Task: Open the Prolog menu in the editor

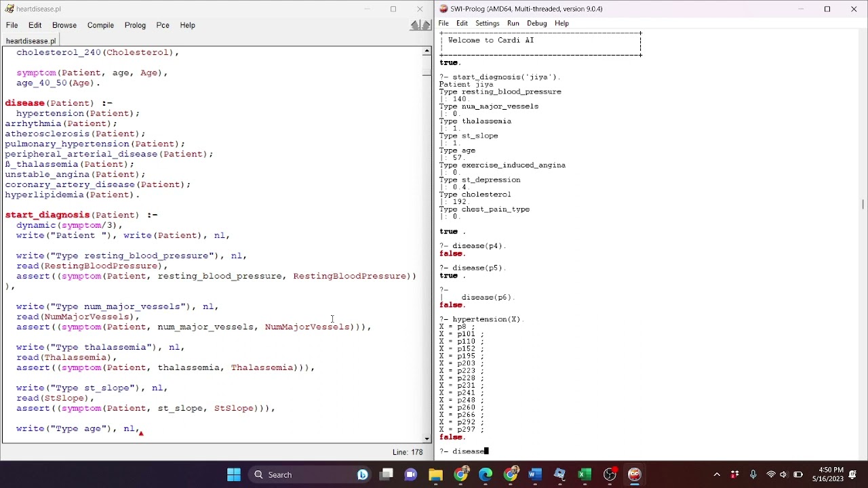Action: coord(135,25)
